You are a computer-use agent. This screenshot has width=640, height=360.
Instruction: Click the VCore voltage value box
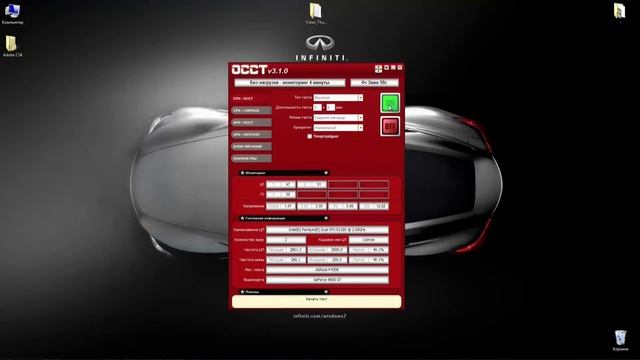(x=281, y=206)
